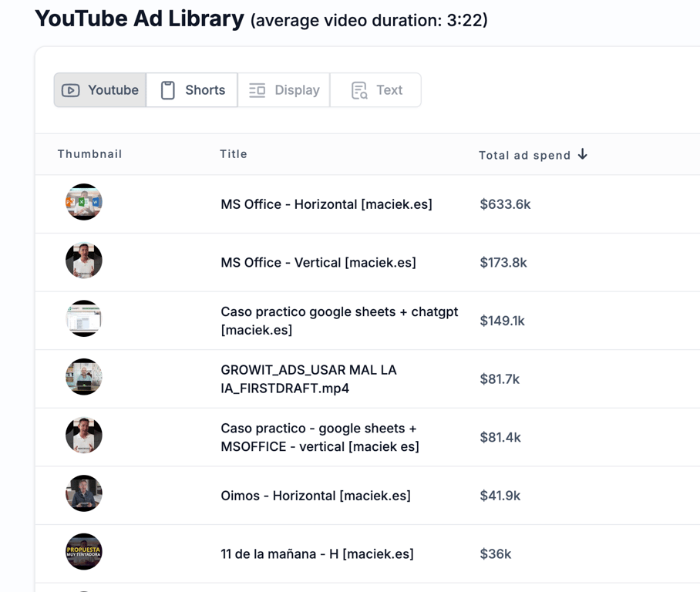Open GROWIT_ADS_USAR MAL LA IA thumbnail

84,377
